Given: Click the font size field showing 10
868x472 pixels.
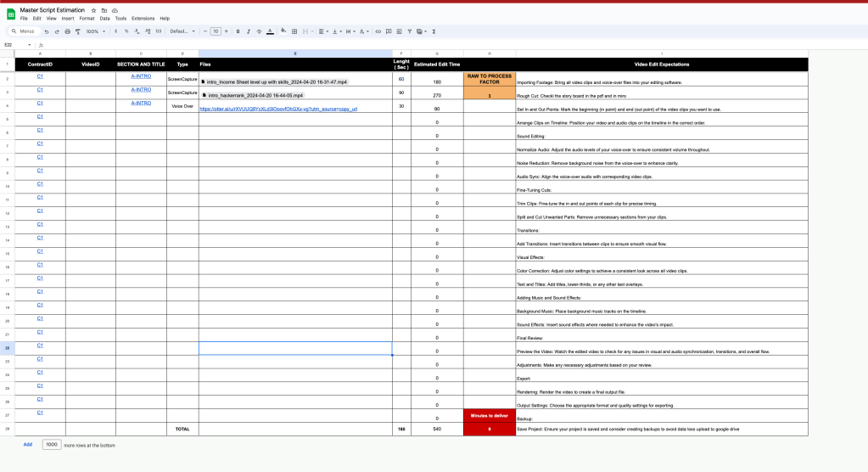Looking at the screenshot, I should pyautogui.click(x=216, y=31).
